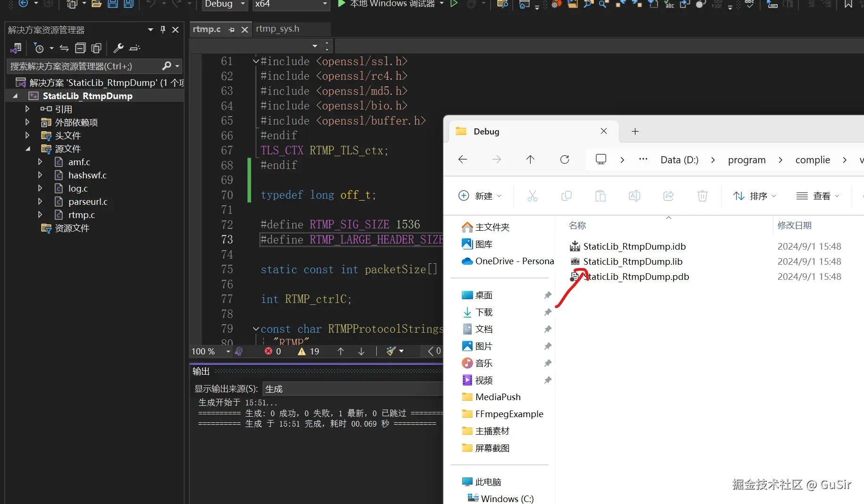Open FFmpegExample folder in navigation pane
Screen dimensions: 864x504
coord(509,414)
